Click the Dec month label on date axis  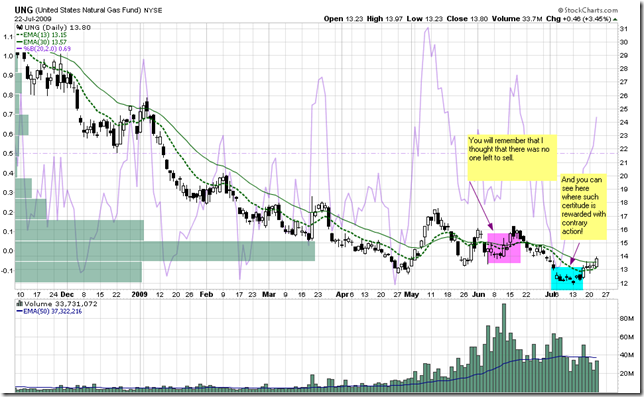[67, 294]
